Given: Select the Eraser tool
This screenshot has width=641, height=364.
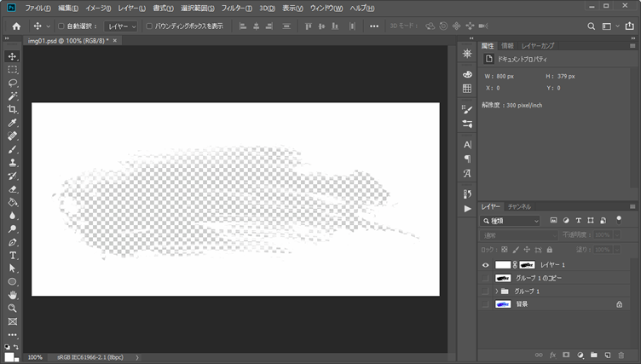Looking at the screenshot, I should tap(12, 189).
